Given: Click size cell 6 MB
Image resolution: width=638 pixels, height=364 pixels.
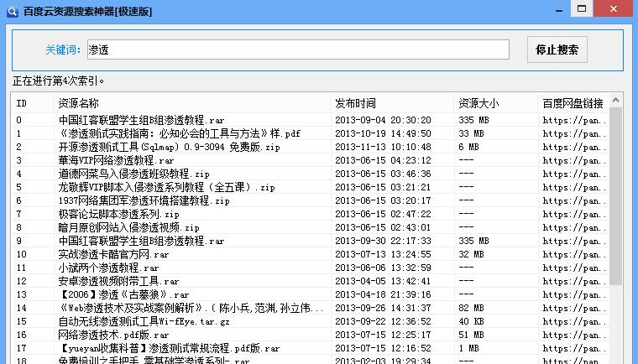Looking at the screenshot, I should coord(468,147).
